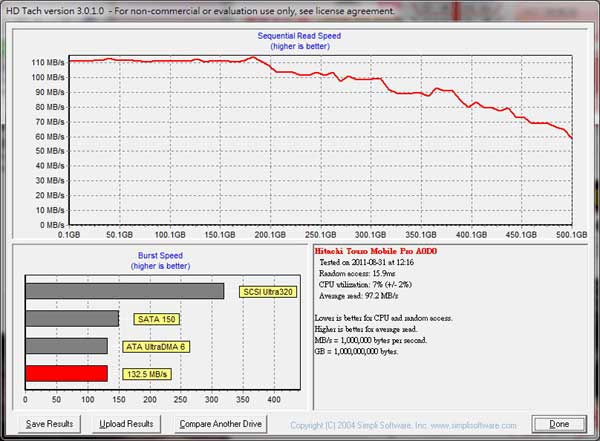Click the SATA 150 label
This screenshot has height=441, width=600.
[x=156, y=319]
